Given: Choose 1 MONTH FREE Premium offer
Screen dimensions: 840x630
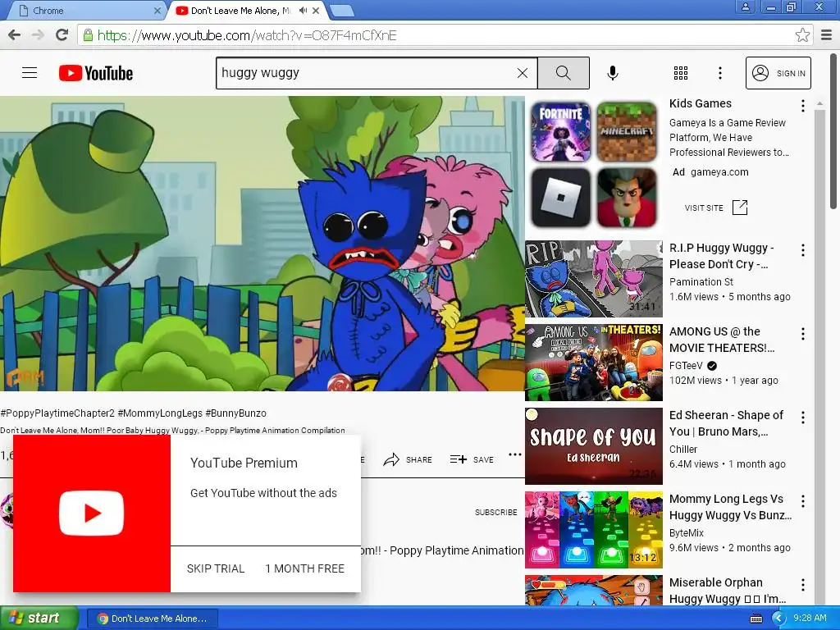Looking at the screenshot, I should click(305, 568).
